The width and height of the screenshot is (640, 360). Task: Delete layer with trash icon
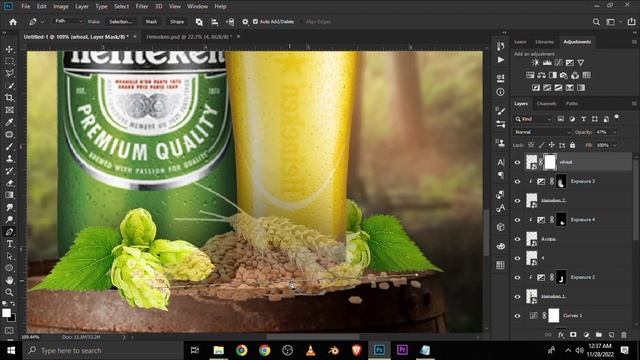[x=624, y=335]
